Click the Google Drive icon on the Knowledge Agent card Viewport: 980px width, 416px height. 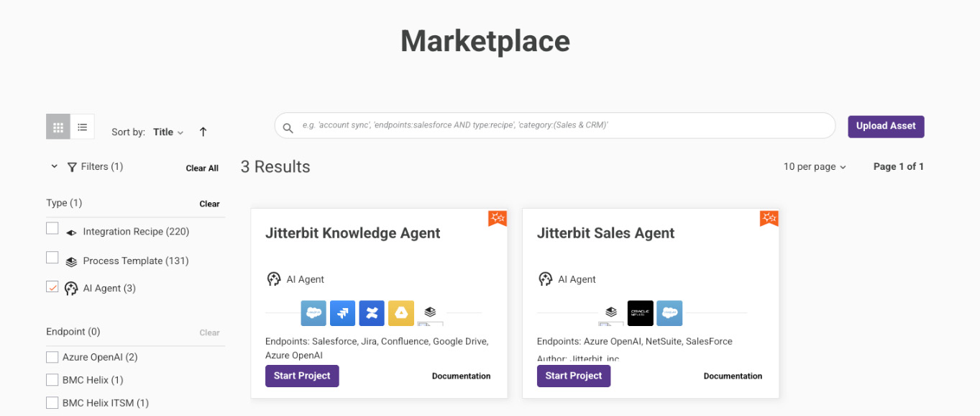coord(400,313)
